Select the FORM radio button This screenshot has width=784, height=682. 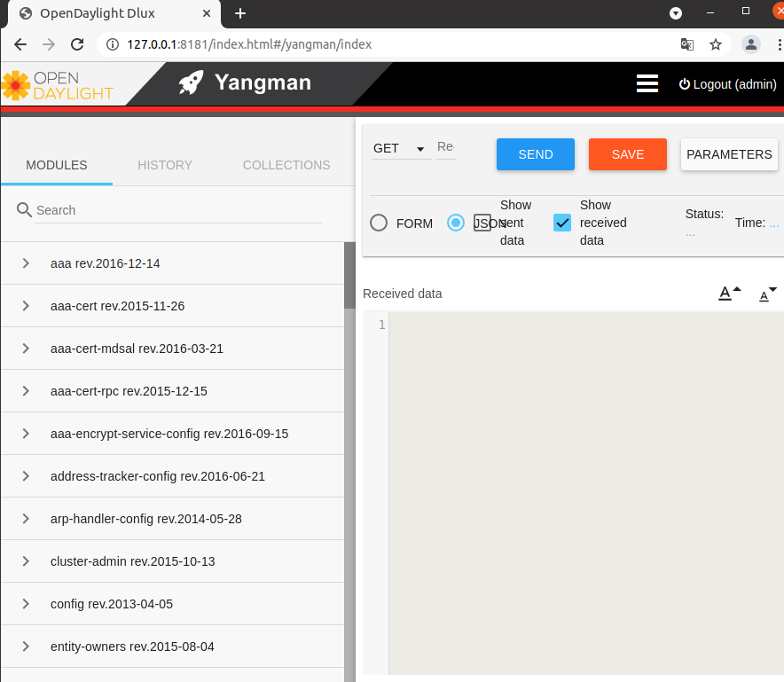[x=379, y=223]
